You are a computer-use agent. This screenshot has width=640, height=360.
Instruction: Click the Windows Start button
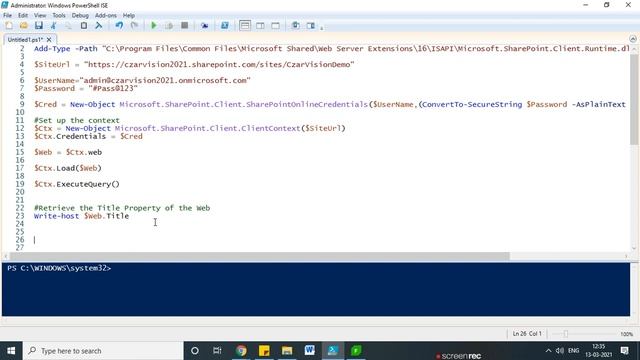point(11,351)
